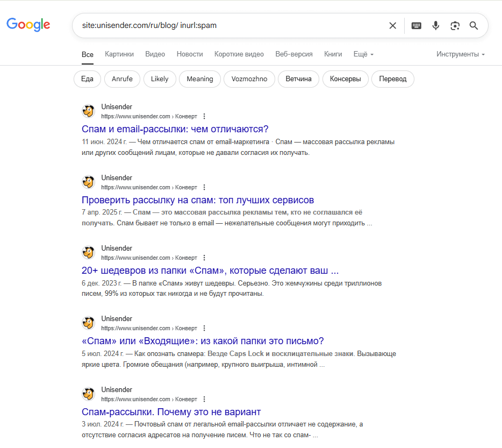Open 'Спам и email-рассылки: чем отличаются?' link
Viewport: 502px width, 448px height.
tap(175, 129)
